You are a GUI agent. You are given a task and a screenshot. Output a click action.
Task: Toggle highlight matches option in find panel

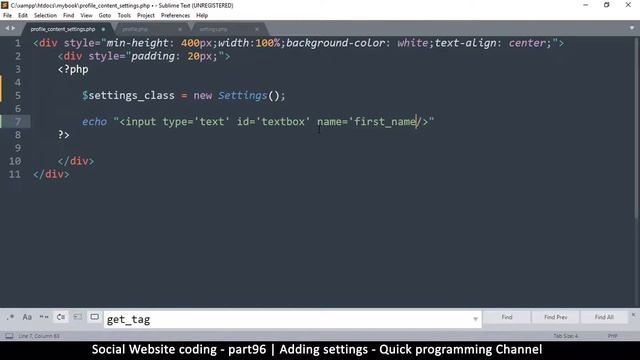coord(94,317)
